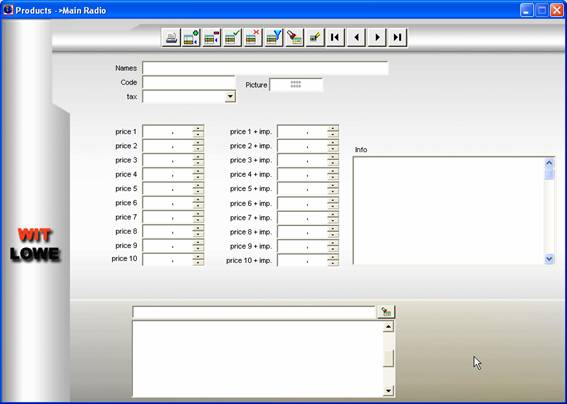Decrease the price 10 + imp. value with the spinner
The height and width of the screenshot is (404, 567).
tap(333, 263)
